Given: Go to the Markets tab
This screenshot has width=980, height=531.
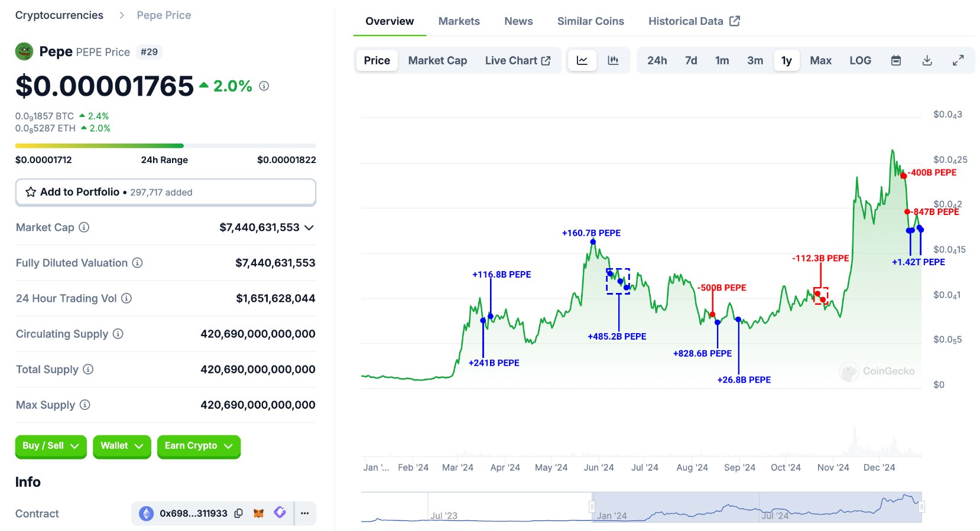Looking at the screenshot, I should coord(459,21).
